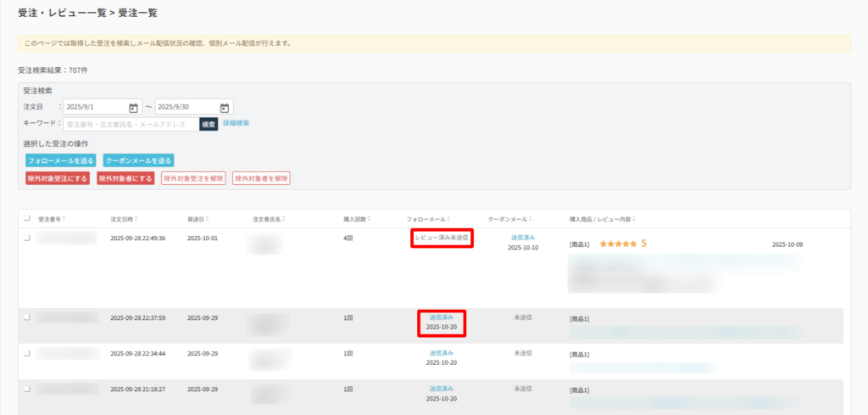
Task: Click the 除外対象受注を解除 button
Action: point(193,178)
